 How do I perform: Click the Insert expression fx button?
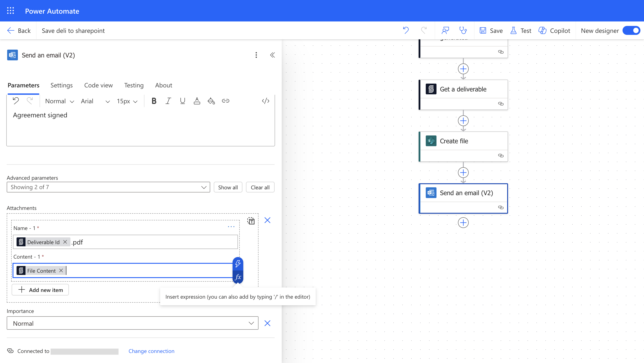(x=238, y=277)
